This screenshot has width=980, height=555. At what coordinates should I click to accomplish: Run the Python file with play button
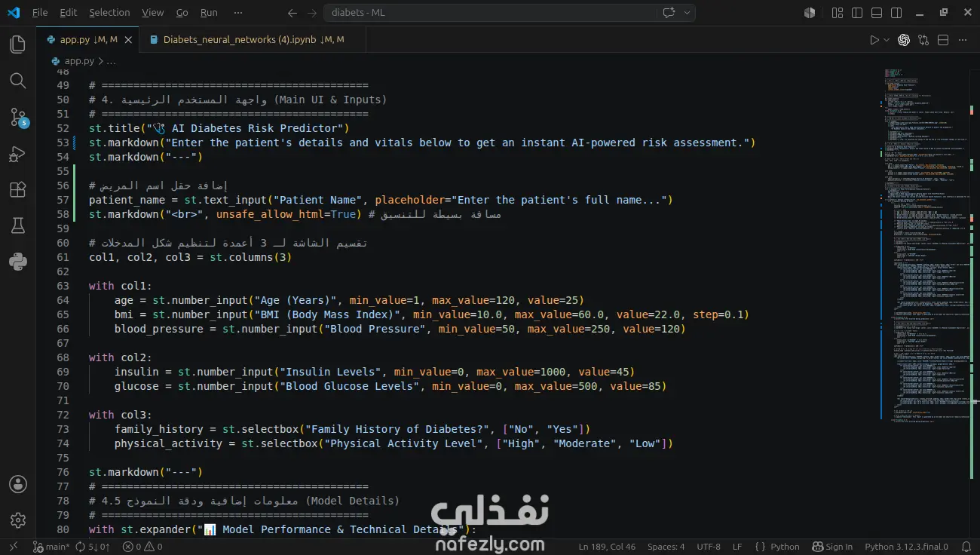coord(874,40)
